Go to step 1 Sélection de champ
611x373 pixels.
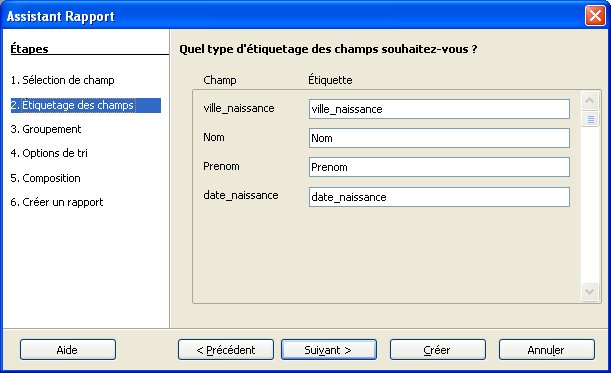62,80
